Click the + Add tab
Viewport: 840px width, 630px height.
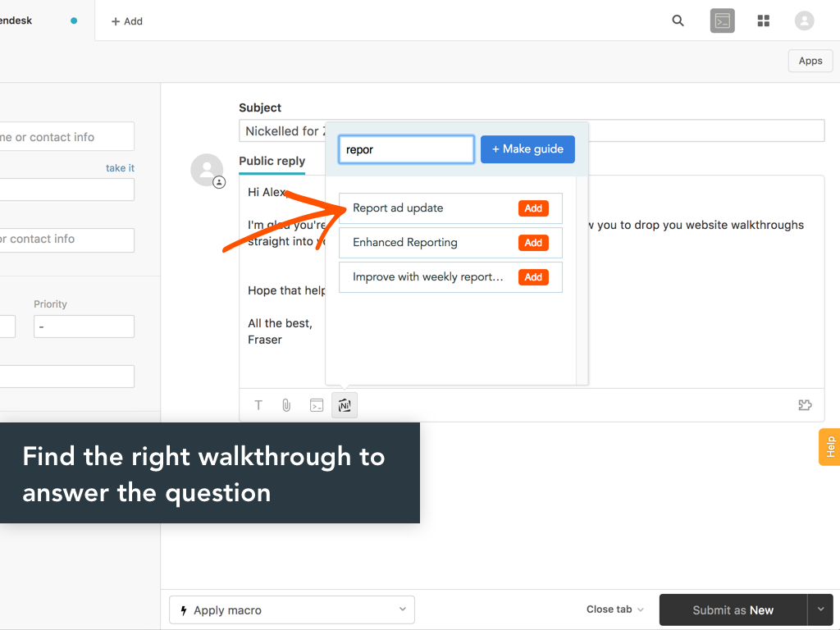pyautogui.click(x=126, y=21)
